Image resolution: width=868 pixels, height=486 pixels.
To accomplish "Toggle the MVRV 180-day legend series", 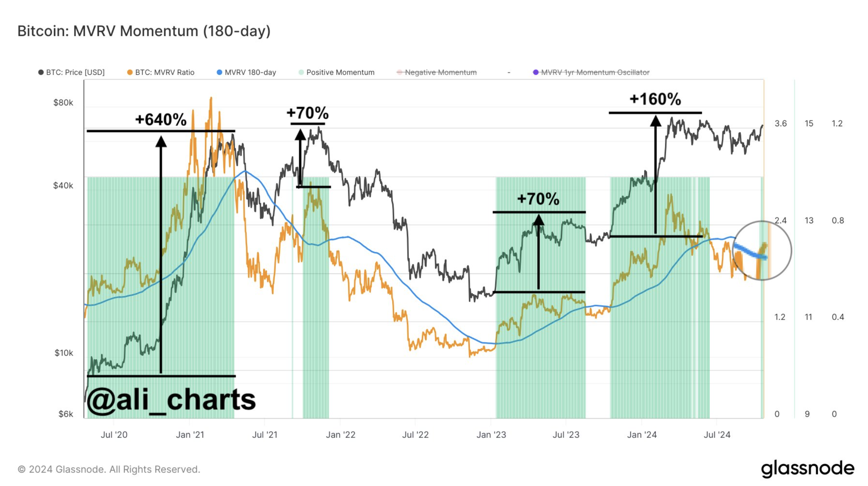I will tap(250, 72).
